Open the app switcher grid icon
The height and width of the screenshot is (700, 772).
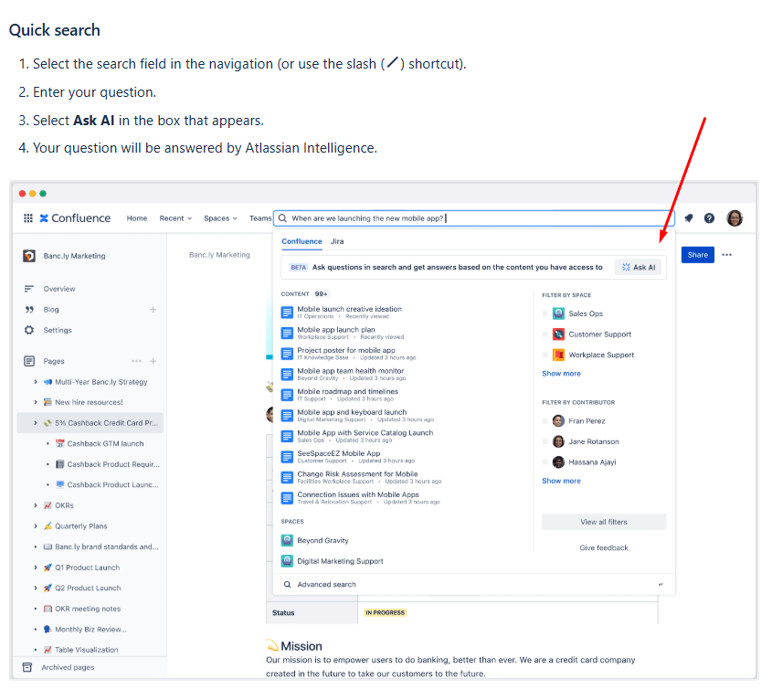[x=28, y=218]
